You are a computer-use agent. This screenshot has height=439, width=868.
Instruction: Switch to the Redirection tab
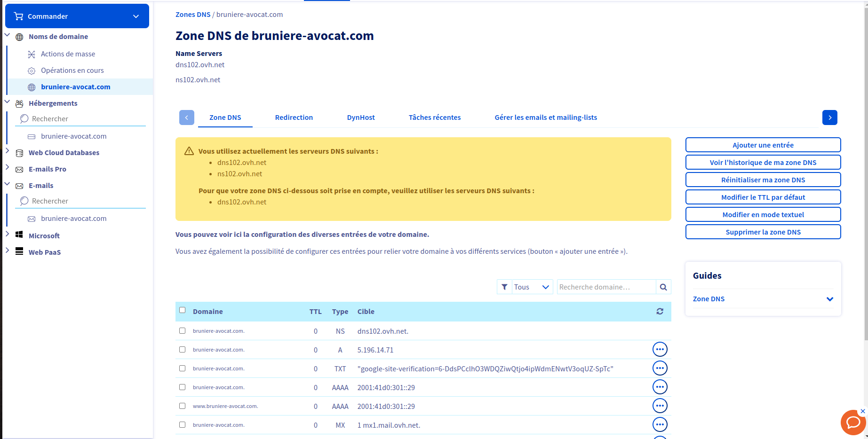(294, 118)
